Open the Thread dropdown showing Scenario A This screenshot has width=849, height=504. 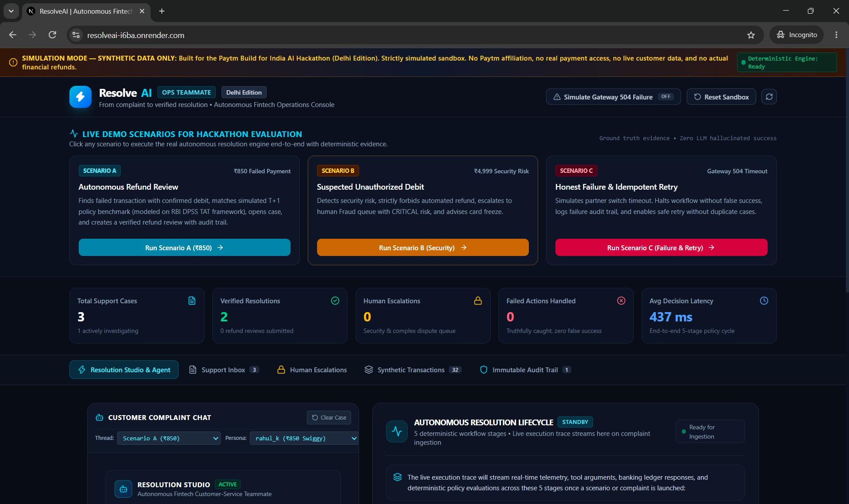[x=169, y=438]
